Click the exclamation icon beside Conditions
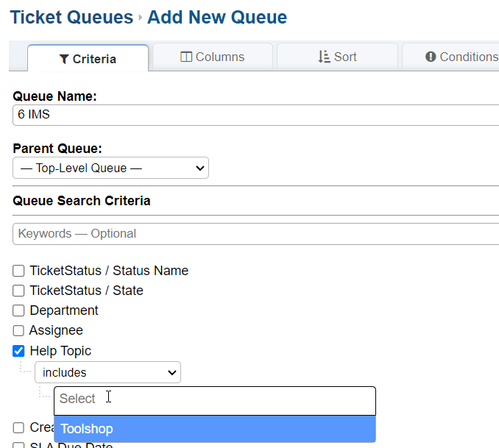Screen dimensions: 499x448 431,57
